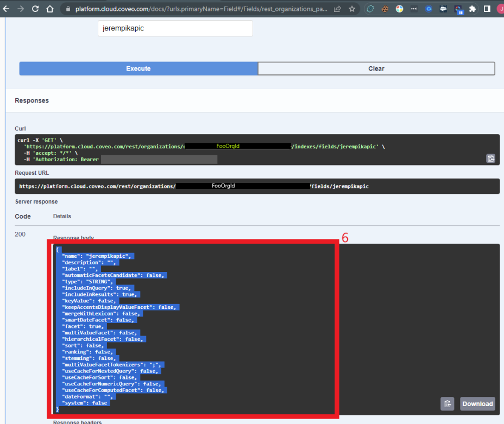The width and height of the screenshot is (504, 424).
Task: Click the Responses section heading
Action: click(32, 100)
